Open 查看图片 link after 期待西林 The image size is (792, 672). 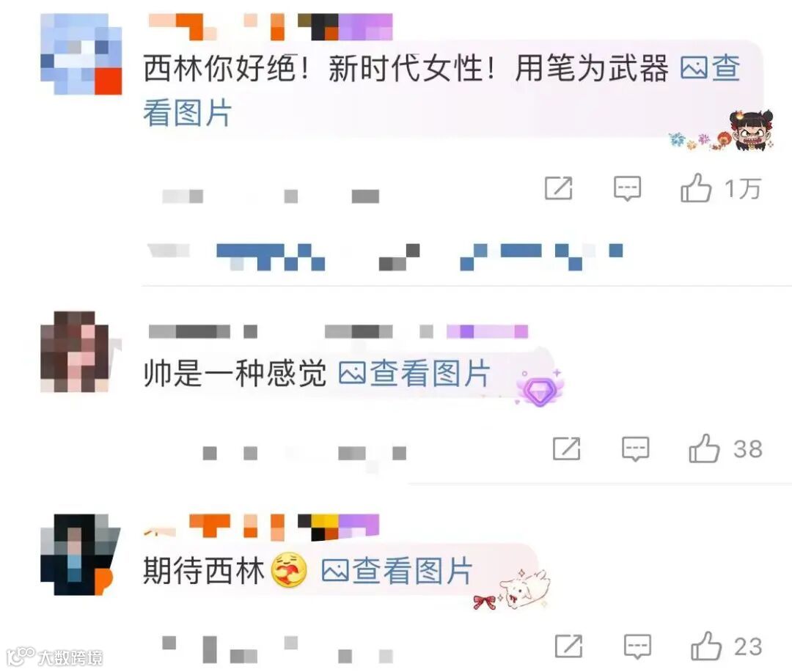pyautogui.click(x=397, y=571)
